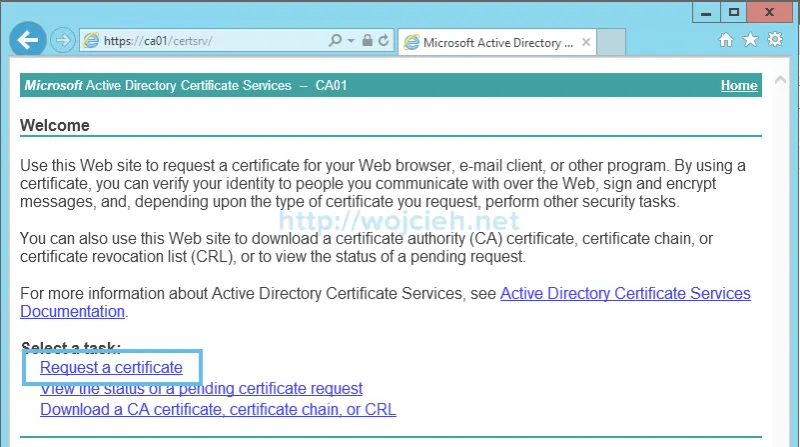Open favorites with the star icon

point(750,40)
